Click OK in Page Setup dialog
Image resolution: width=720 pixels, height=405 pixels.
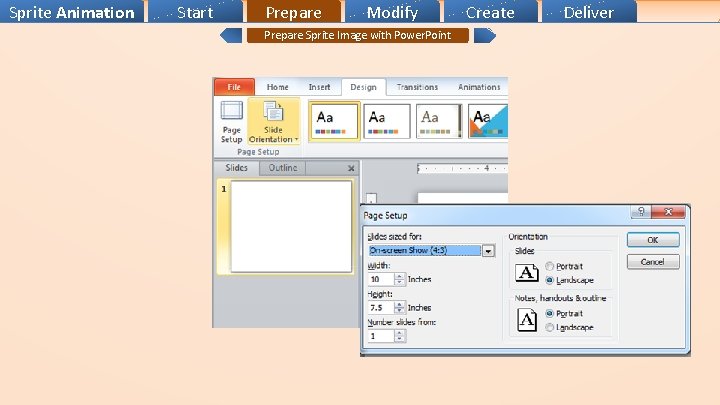pyautogui.click(x=653, y=240)
